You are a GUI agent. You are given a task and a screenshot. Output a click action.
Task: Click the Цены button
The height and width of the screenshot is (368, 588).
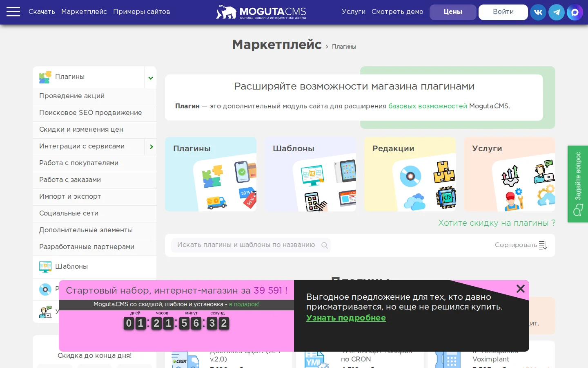click(453, 12)
